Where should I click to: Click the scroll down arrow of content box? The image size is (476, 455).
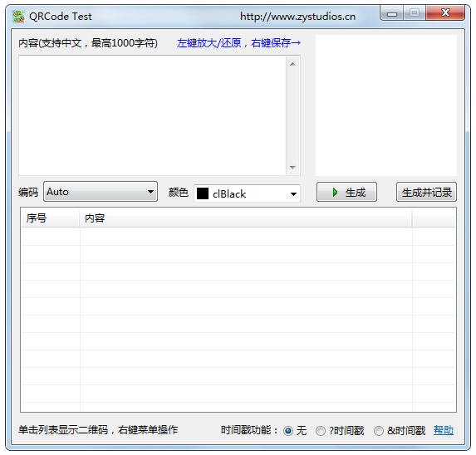[x=292, y=168]
